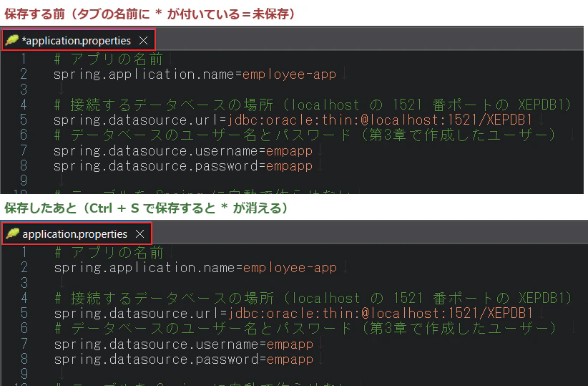The image size is (588, 386).
Task: Click empapp password value in the saved editor
Action: [290, 360]
